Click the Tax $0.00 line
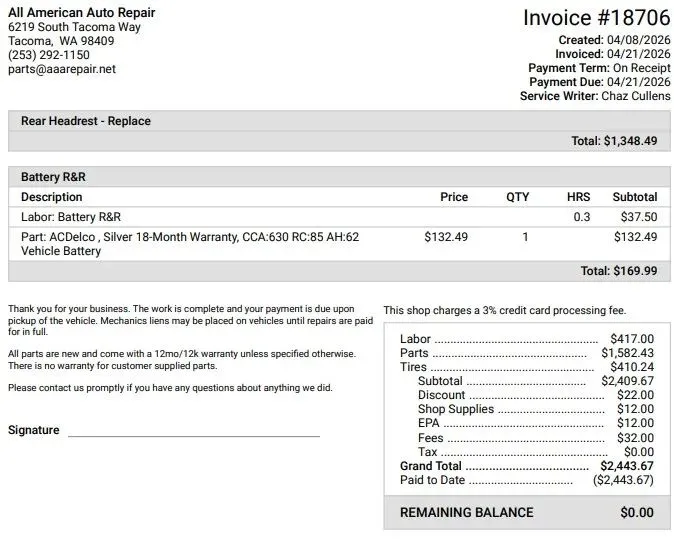 [x=536, y=452]
